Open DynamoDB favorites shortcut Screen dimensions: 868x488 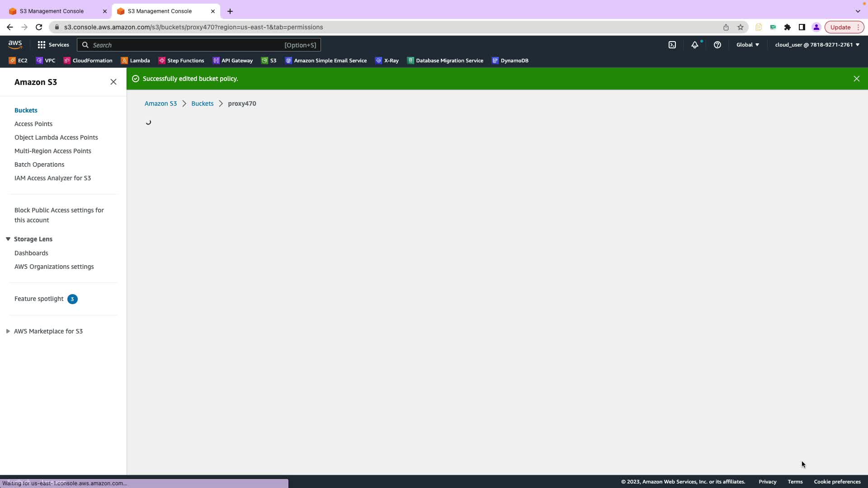[x=510, y=61]
